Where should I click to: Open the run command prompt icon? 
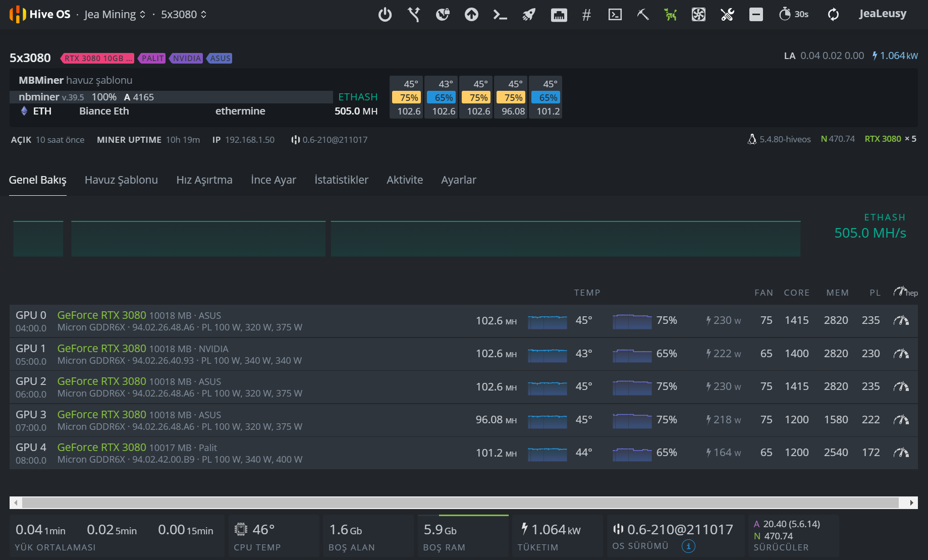click(500, 15)
